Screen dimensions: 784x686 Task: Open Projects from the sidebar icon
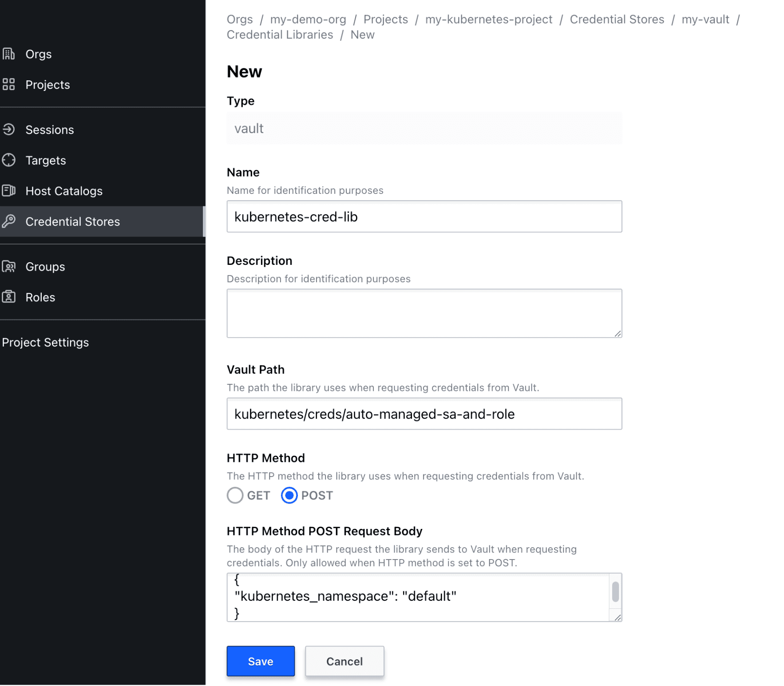pos(9,84)
